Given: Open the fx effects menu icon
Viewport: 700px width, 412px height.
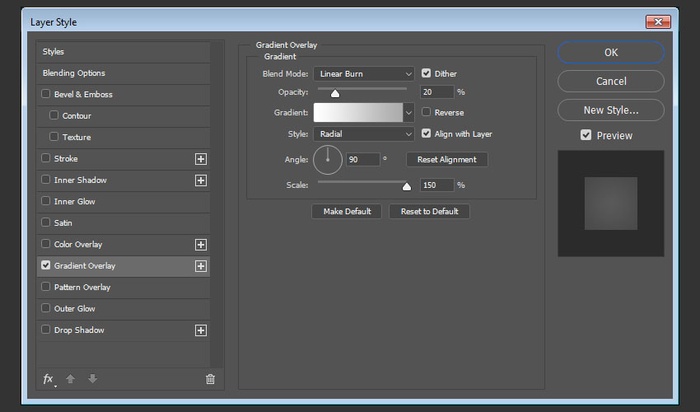Looking at the screenshot, I should pos(48,379).
